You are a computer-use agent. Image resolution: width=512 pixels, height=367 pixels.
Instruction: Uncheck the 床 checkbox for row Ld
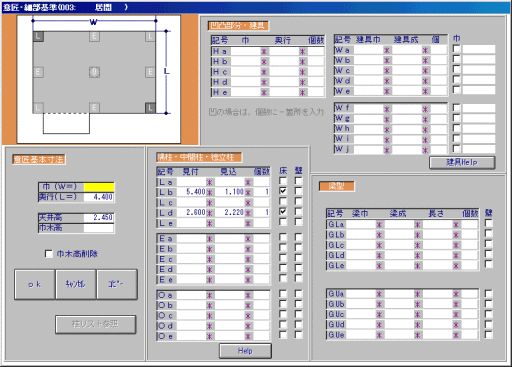pos(283,212)
